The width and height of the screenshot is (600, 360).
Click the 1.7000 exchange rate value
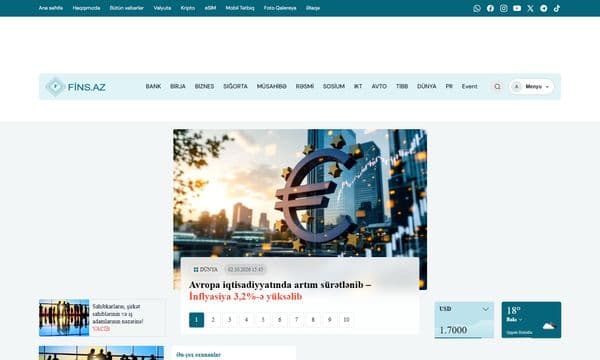point(453,330)
